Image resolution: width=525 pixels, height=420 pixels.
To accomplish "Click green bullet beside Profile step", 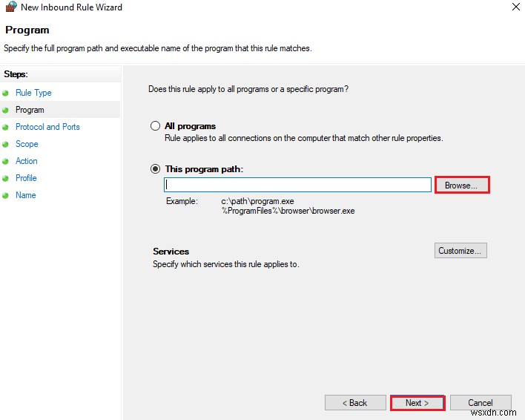I will (x=6, y=178).
